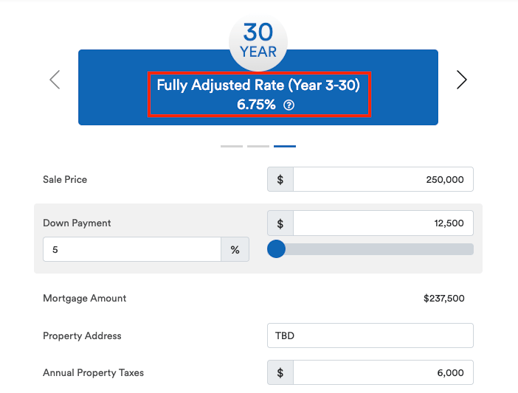
Task: Select the third active carousel indicator
Action: point(285,146)
